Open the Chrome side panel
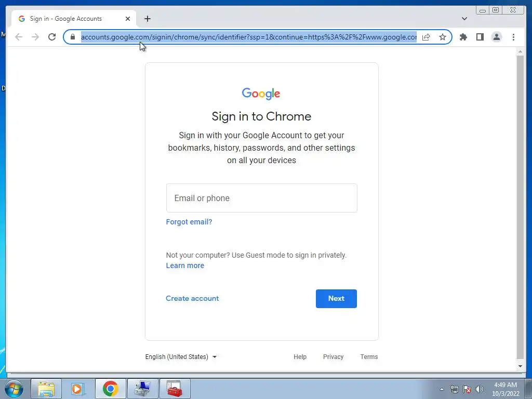532x399 pixels. (480, 37)
